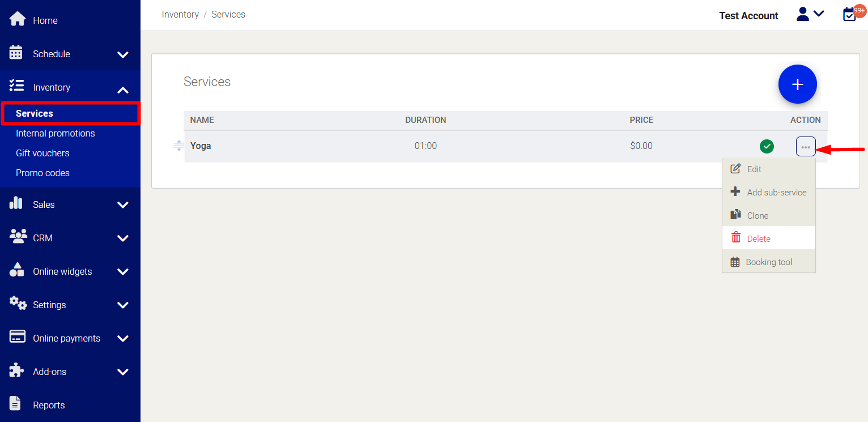868x422 pixels.
Task: Click the CRM people icon
Action: tap(18, 237)
